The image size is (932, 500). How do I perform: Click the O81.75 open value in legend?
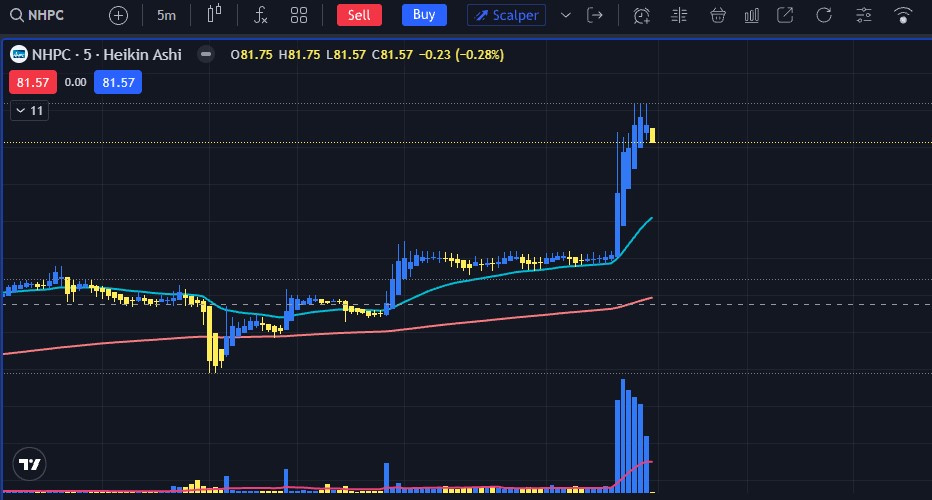point(251,55)
